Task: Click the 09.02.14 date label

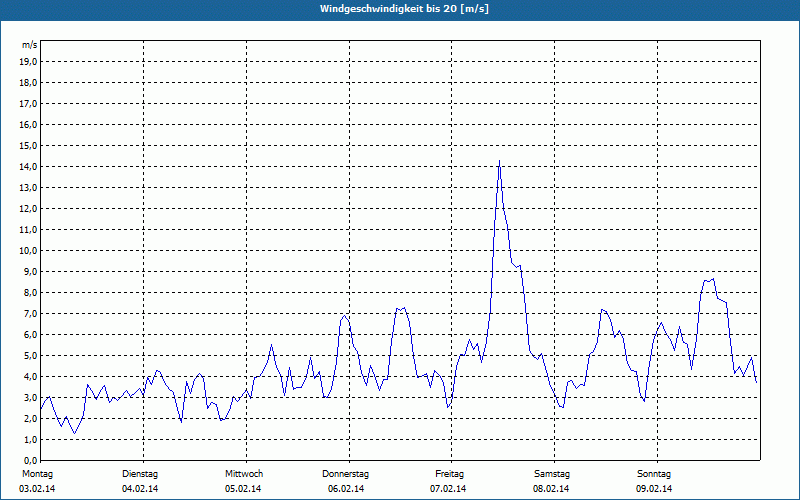Action: pyautogui.click(x=654, y=489)
